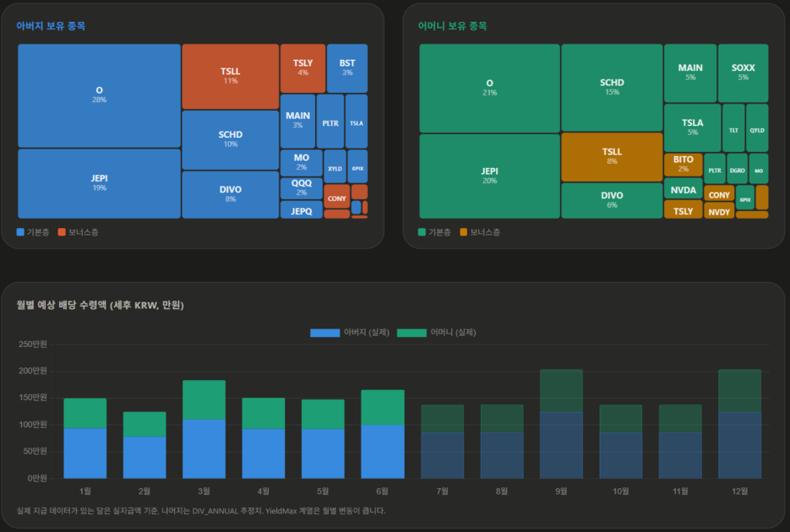
Task: Select the GPIX tile in mother's treemap
Action: [745, 198]
